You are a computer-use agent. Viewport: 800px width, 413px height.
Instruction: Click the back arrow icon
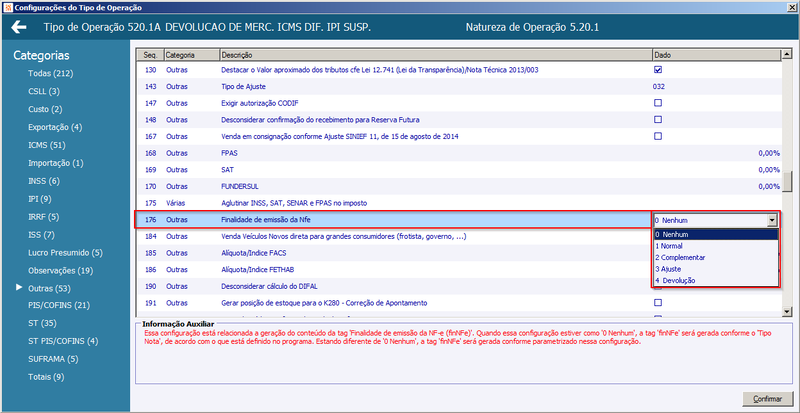coord(18,27)
